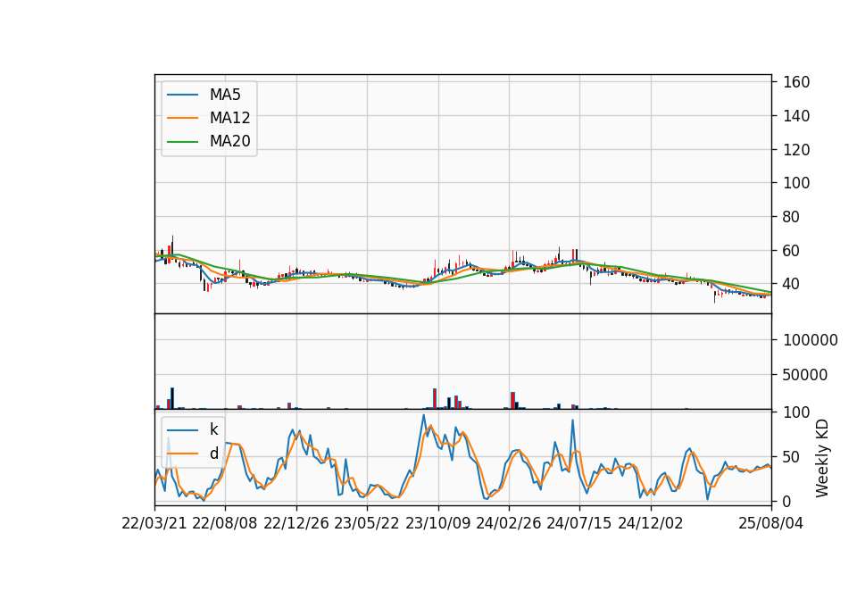Click the 0 tick on Weekly KD axis

point(787,501)
